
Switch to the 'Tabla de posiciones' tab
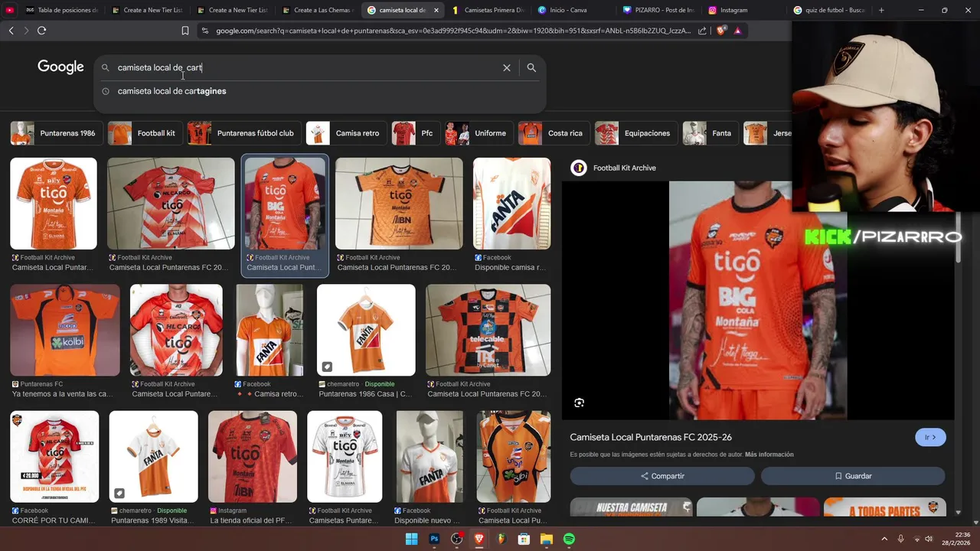coord(61,10)
